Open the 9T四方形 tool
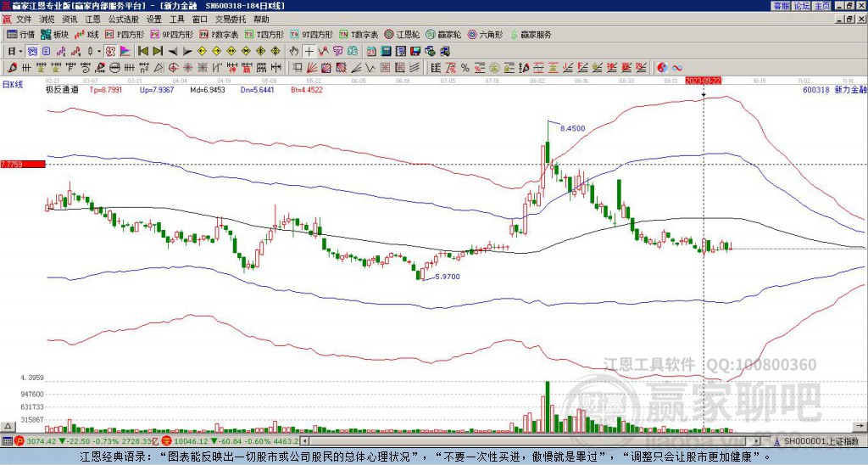 coord(311,34)
